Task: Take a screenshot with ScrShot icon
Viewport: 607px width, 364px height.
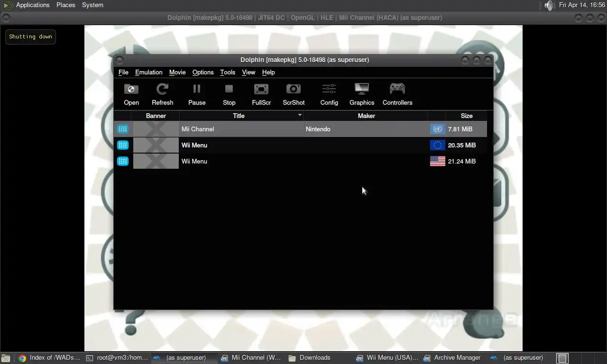Action: (294, 94)
